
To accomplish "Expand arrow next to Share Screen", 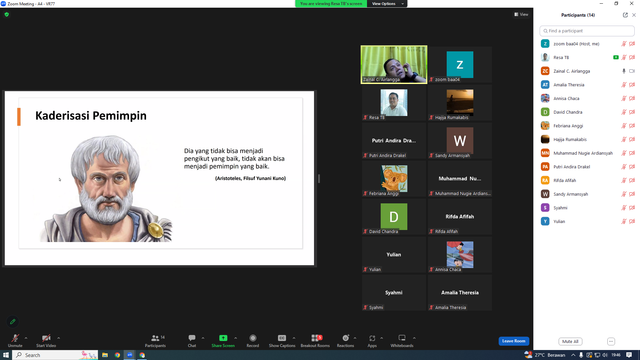I will pyautogui.click(x=236, y=338).
